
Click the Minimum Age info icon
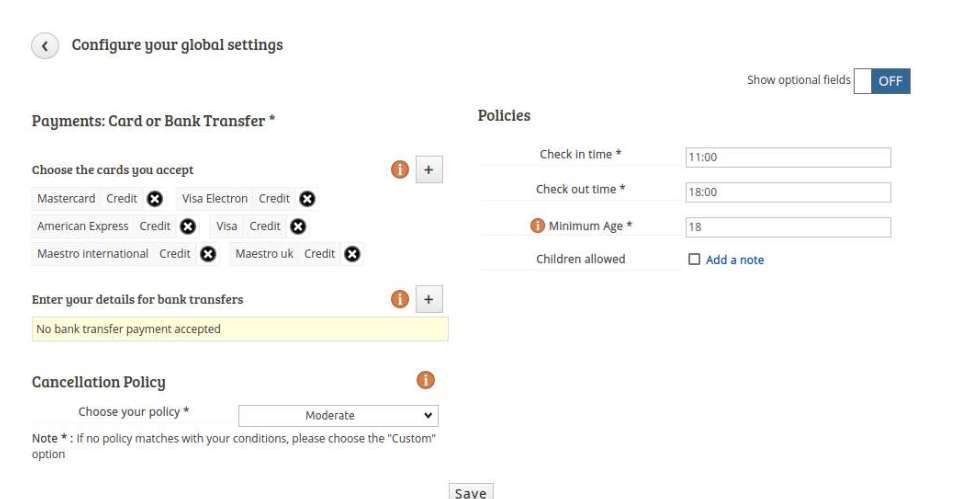[537, 226]
